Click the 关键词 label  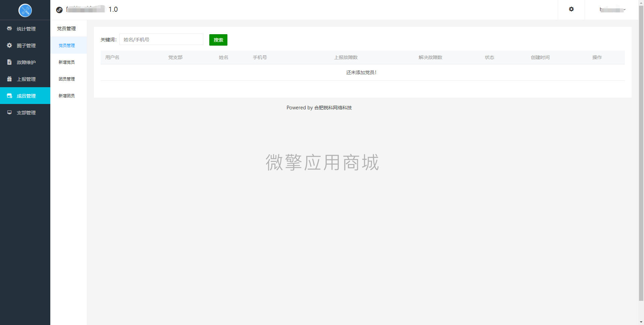[x=109, y=40]
